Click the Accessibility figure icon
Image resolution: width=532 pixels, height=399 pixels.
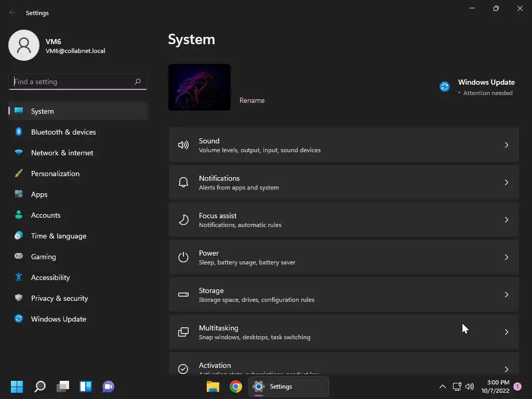point(19,277)
